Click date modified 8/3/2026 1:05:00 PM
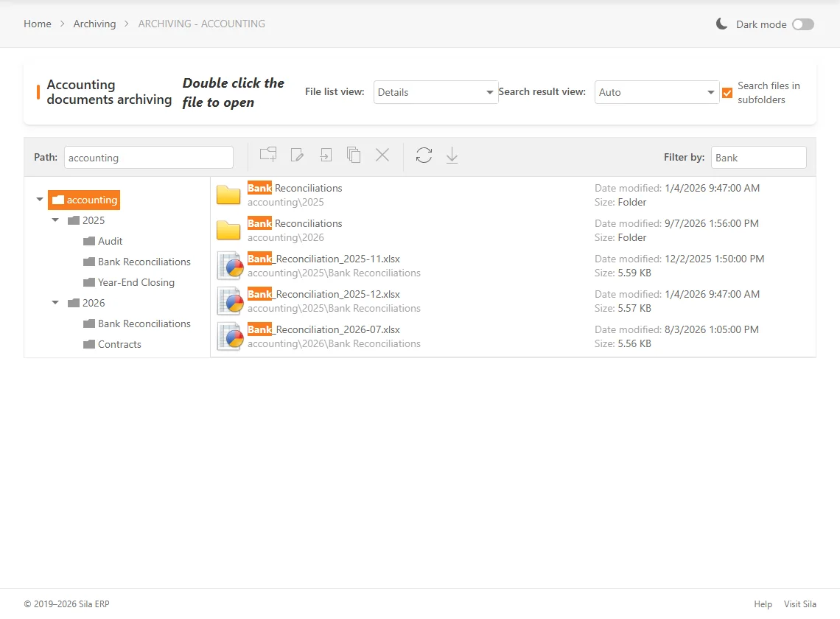 pyautogui.click(x=712, y=329)
